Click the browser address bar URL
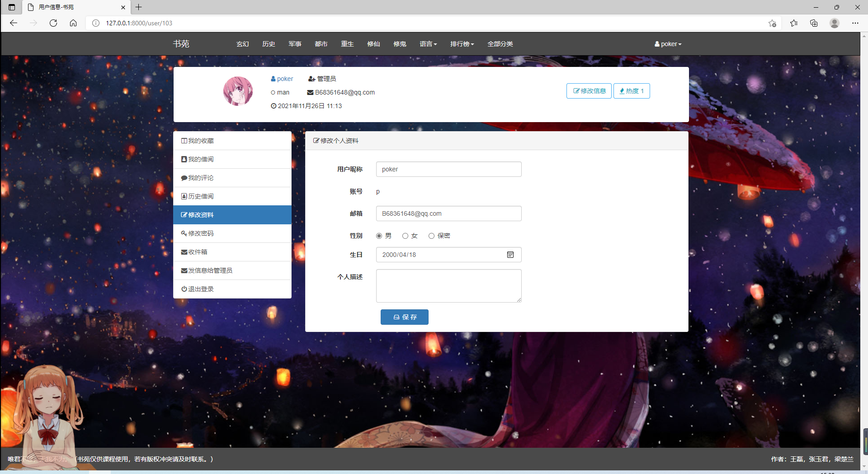Screen dimensions: 868x474 [139, 23]
